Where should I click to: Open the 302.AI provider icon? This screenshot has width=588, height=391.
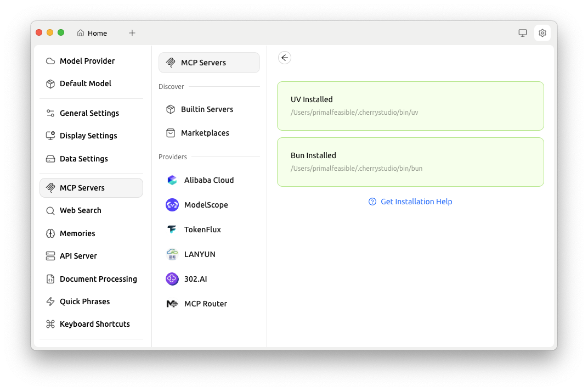pos(172,279)
